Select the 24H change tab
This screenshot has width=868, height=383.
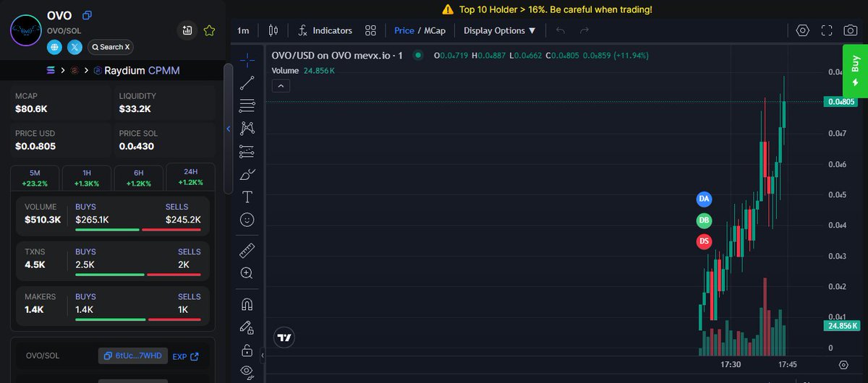[x=190, y=178]
